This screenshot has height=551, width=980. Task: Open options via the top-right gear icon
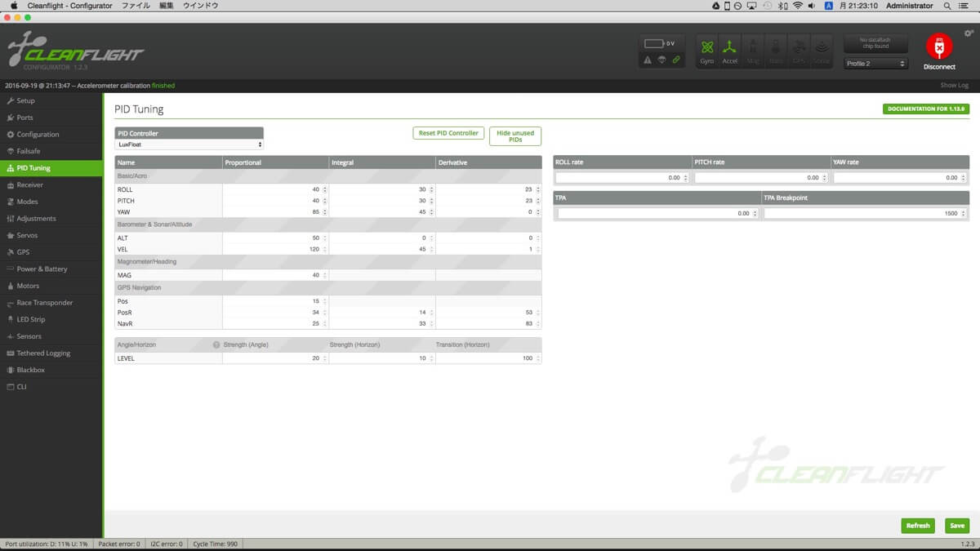pos(969,33)
